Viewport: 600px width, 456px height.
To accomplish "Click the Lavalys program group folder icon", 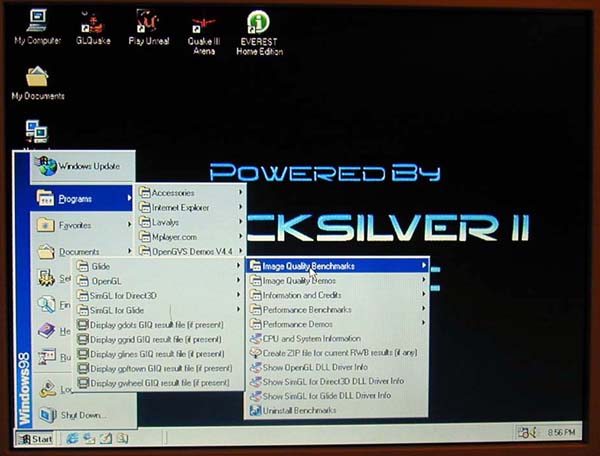I will (x=144, y=222).
